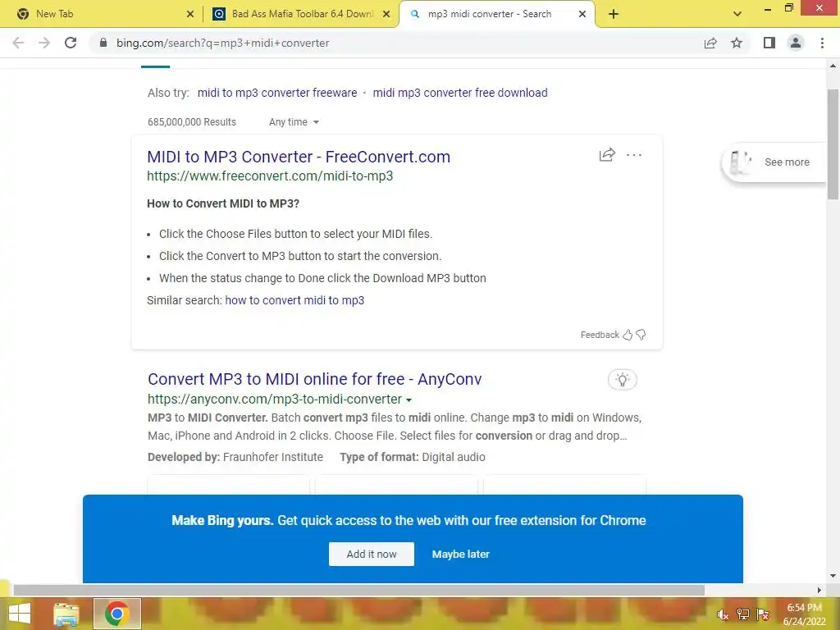Click the Feedback label
The image size is (840, 630).
600,335
